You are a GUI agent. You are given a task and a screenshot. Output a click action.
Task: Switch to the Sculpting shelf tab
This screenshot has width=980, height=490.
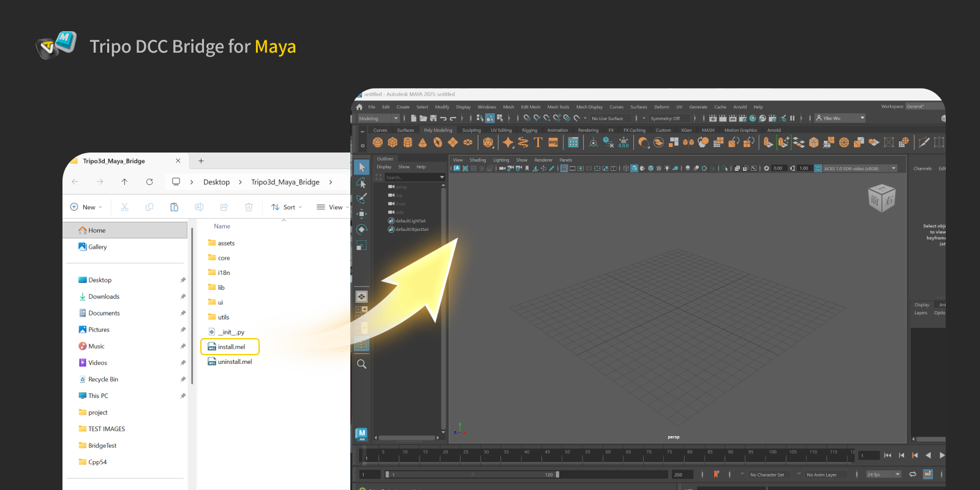tap(471, 130)
